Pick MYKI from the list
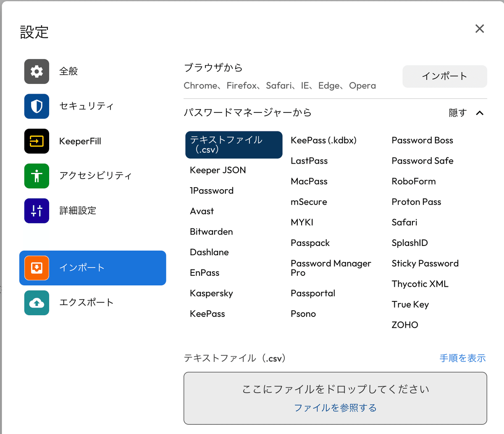 302,222
